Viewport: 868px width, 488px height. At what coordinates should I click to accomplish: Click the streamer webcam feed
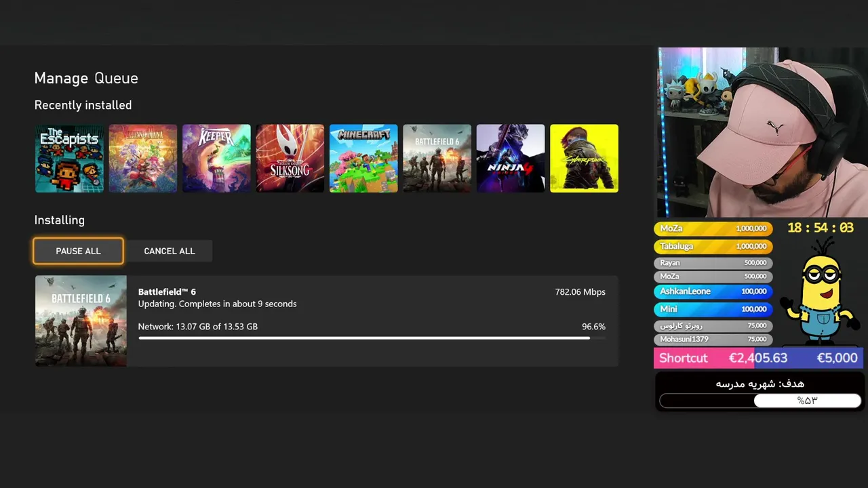[x=762, y=132]
